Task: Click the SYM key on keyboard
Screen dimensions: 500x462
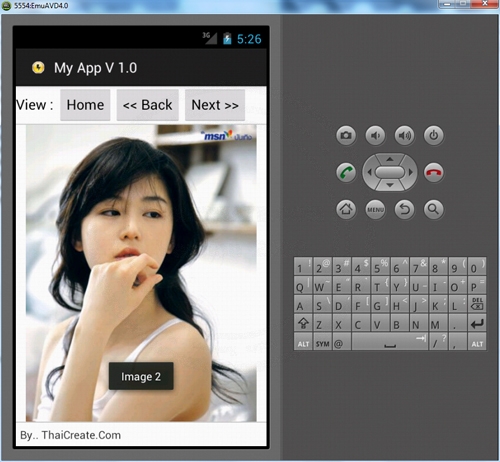Action: [x=322, y=342]
